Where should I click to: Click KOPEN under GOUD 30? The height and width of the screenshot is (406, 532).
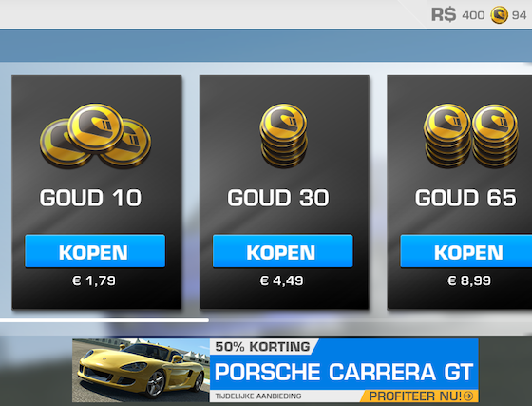[x=283, y=251]
